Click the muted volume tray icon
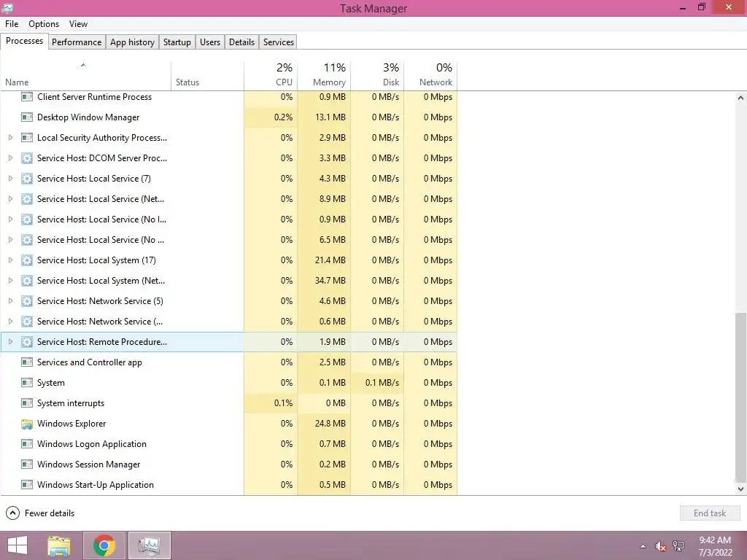Viewport: 747px width, 560px height. [x=661, y=546]
